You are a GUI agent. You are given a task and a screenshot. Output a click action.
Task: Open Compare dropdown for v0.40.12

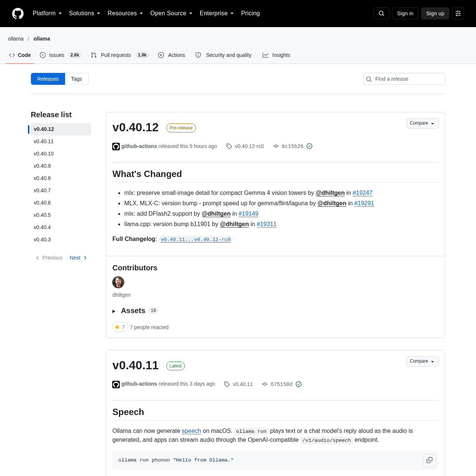click(x=422, y=123)
